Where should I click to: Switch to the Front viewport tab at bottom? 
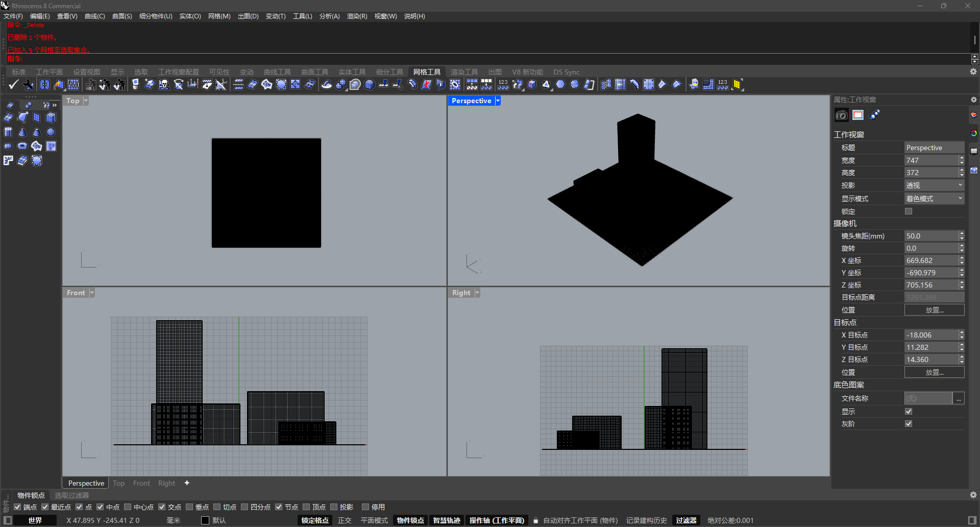point(141,483)
